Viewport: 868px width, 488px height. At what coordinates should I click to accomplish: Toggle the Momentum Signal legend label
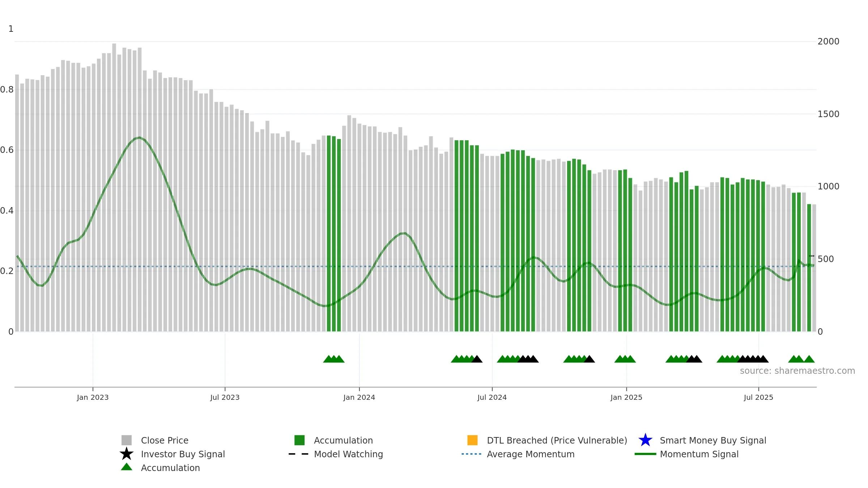click(x=699, y=454)
